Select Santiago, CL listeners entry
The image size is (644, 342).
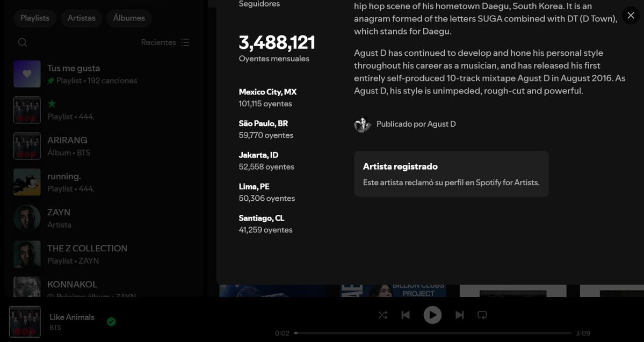[266, 224]
